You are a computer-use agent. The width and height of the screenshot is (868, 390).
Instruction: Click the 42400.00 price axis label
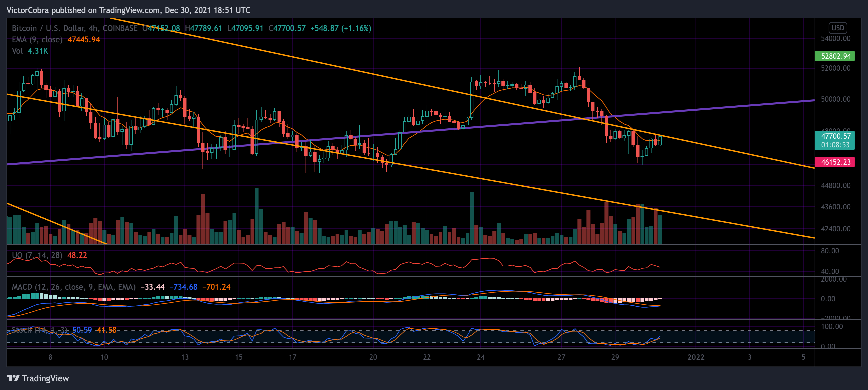pyautogui.click(x=835, y=229)
